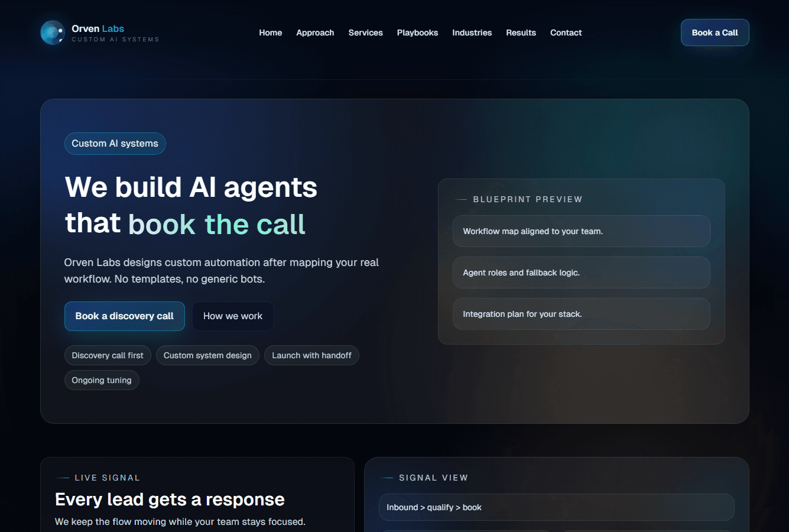789x532 pixels.
Task: Open the Home nav link
Action: [270, 33]
